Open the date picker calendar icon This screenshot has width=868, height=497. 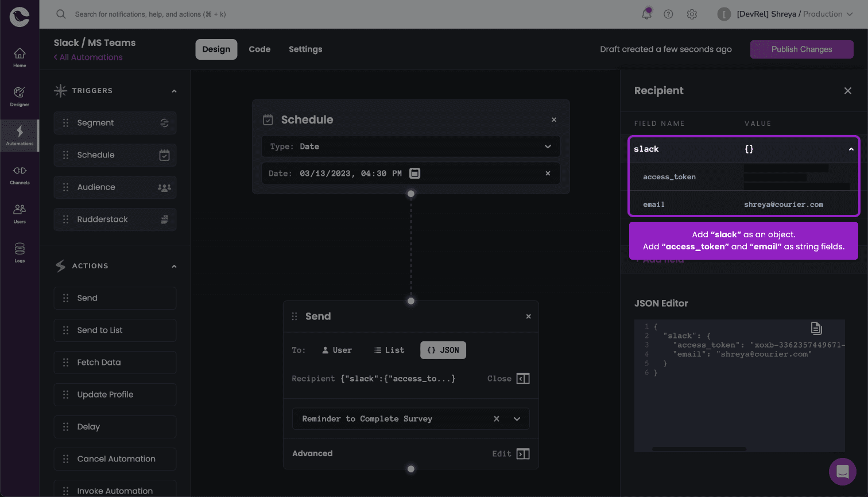(x=414, y=173)
